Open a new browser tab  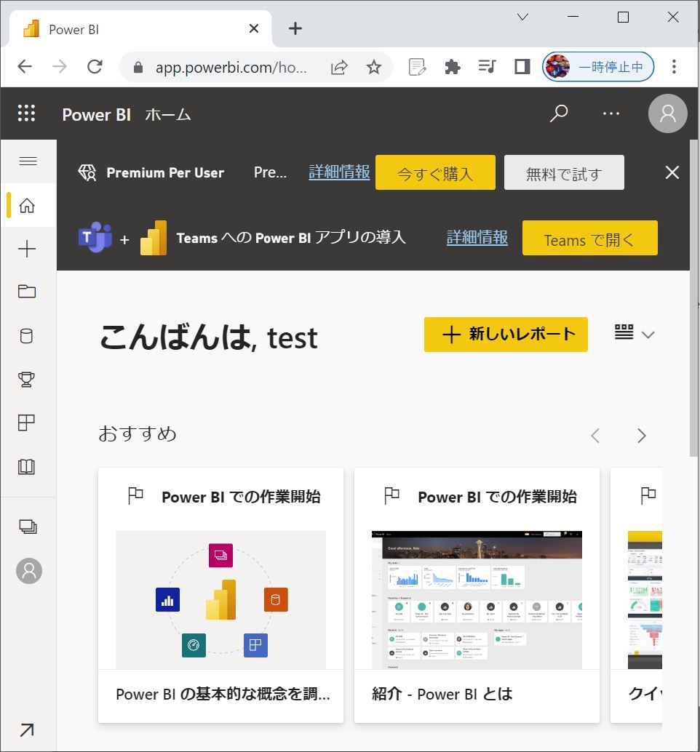tap(295, 29)
